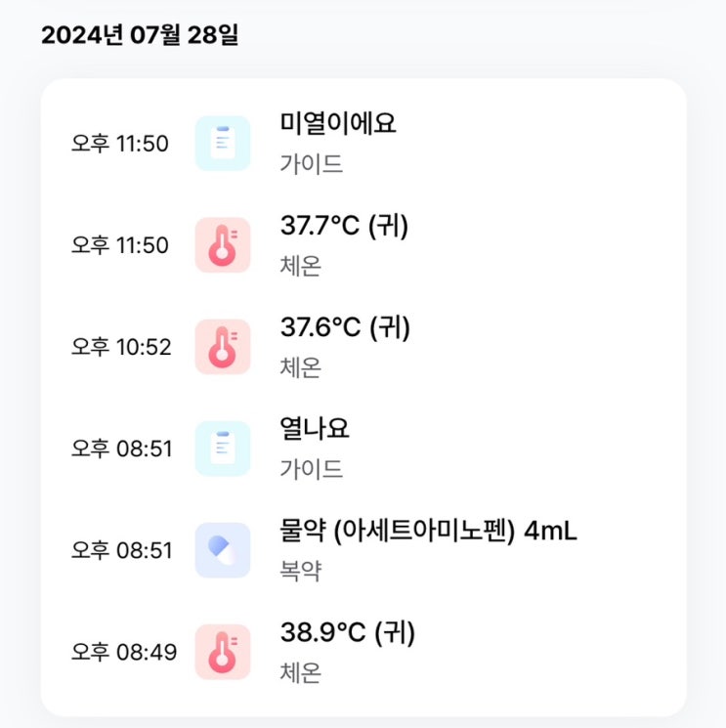The height and width of the screenshot is (728, 726).
Task: Tap the 복약 label under the medication entry
Action: pos(300,571)
